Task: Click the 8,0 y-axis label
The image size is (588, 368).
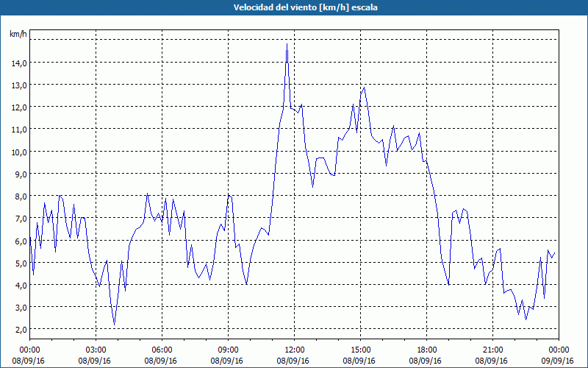Action: (x=21, y=197)
